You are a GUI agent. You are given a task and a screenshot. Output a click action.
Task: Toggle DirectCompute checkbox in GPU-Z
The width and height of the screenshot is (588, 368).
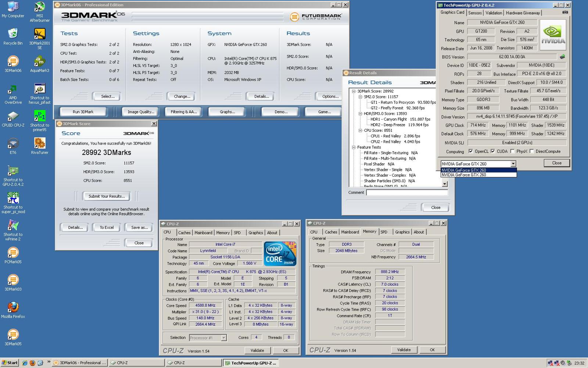tap(531, 151)
